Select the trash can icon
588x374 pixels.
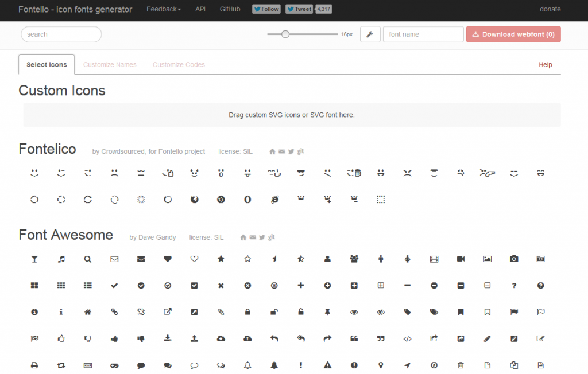tap(460, 365)
